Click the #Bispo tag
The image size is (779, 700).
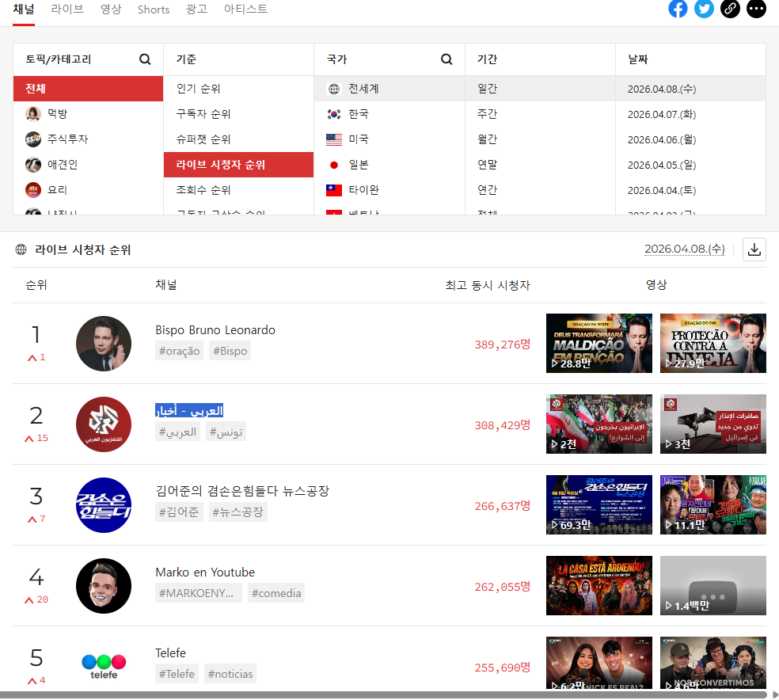pos(230,351)
